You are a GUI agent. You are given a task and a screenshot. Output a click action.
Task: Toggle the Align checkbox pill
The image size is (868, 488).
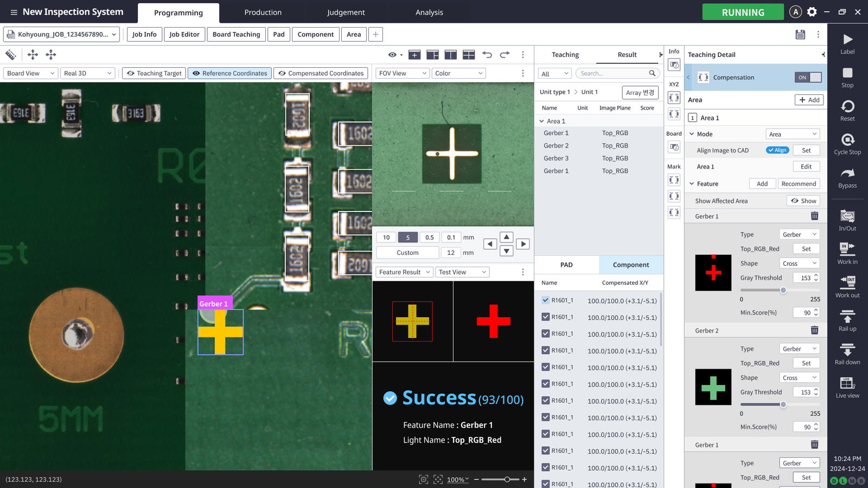[x=777, y=150]
